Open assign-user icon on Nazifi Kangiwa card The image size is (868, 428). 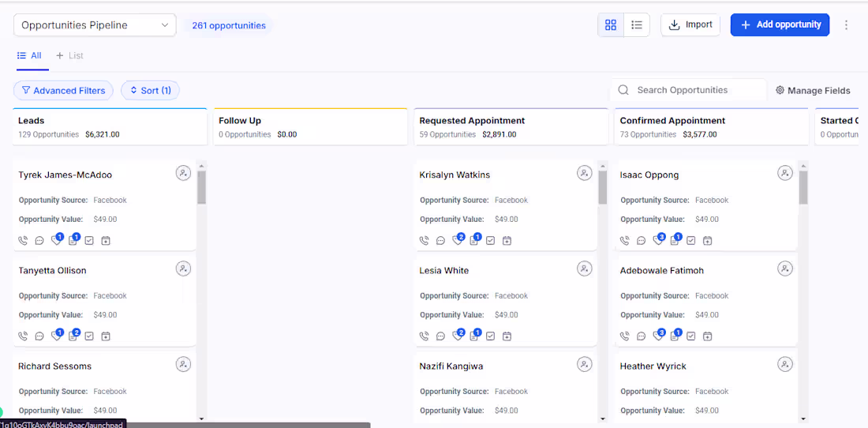click(x=585, y=365)
